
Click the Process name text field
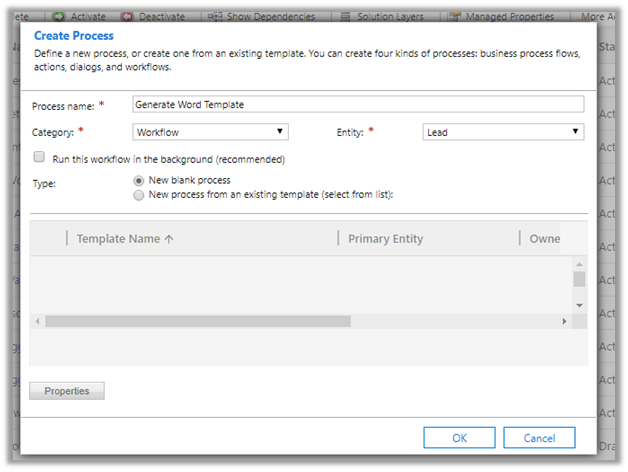click(x=358, y=105)
